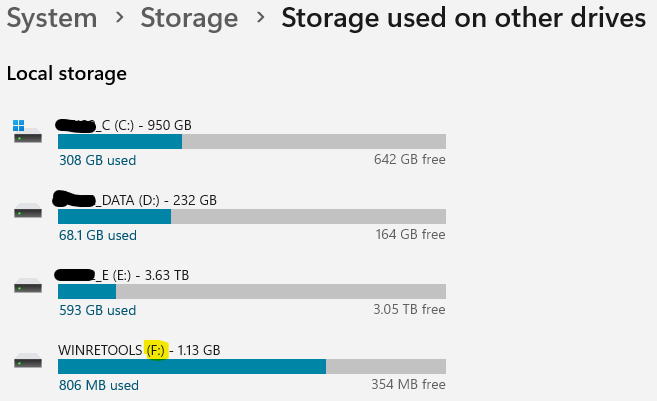Image resolution: width=657 pixels, height=401 pixels.
Task: Open the C: 950 GB drive label
Action: (124, 125)
